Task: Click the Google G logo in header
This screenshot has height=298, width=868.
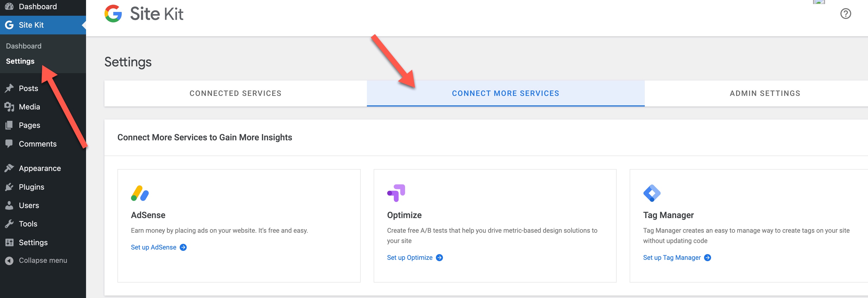Action: coord(113,14)
